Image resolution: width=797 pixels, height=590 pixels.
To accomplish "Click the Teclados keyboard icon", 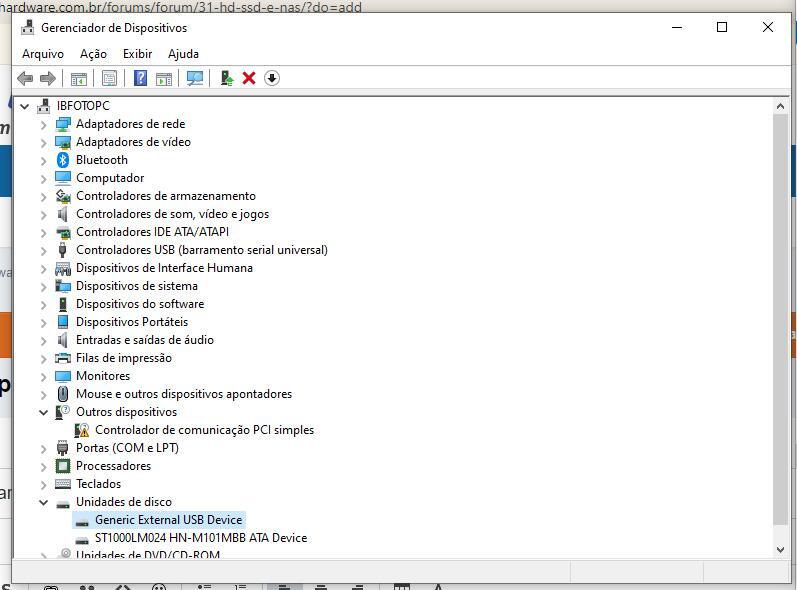I will (x=63, y=484).
